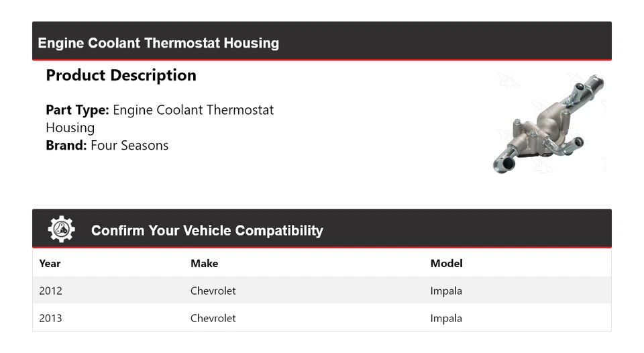Click Chevrolet in the 2013 row
The width and height of the screenshot is (644, 353).
tap(213, 318)
